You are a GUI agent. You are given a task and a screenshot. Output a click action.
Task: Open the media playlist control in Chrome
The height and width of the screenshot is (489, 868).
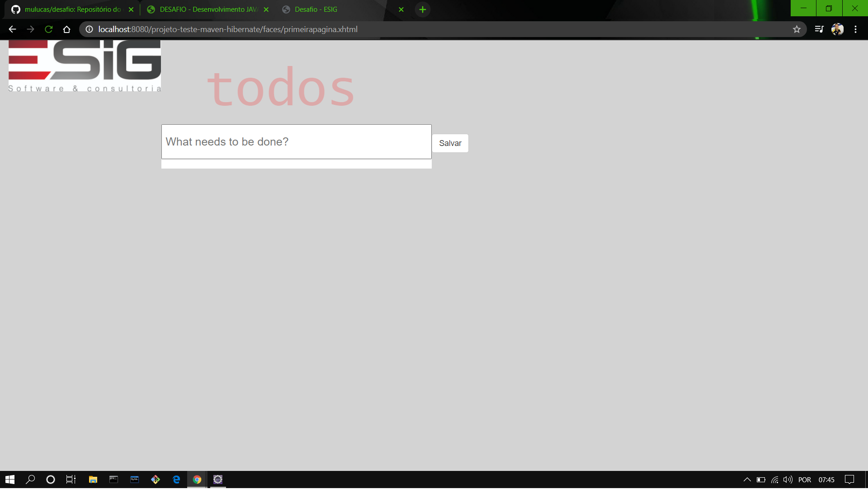coord(819,29)
